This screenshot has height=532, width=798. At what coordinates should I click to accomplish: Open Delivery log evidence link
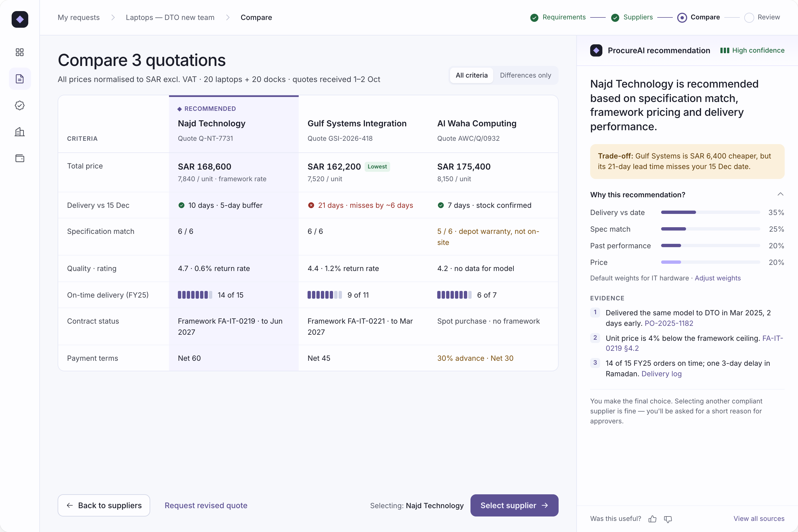click(x=661, y=374)
